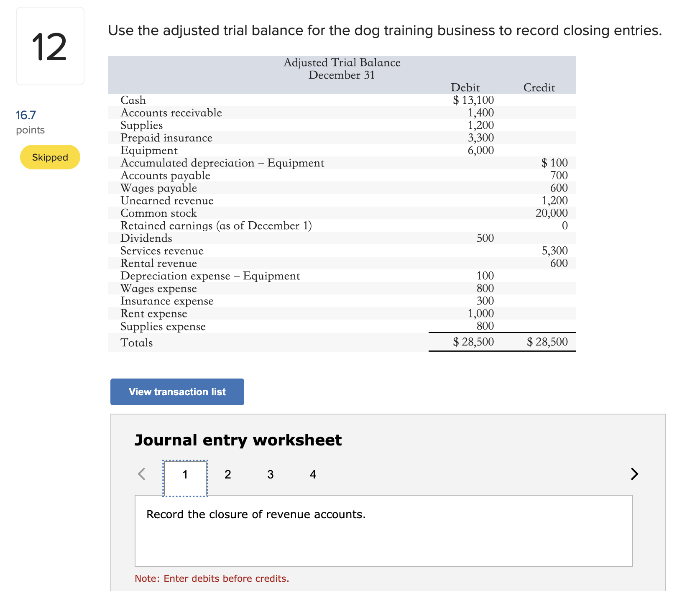Click the left navigation chevron
This screenshot has height=591, width=700.
tap(141, 474)
